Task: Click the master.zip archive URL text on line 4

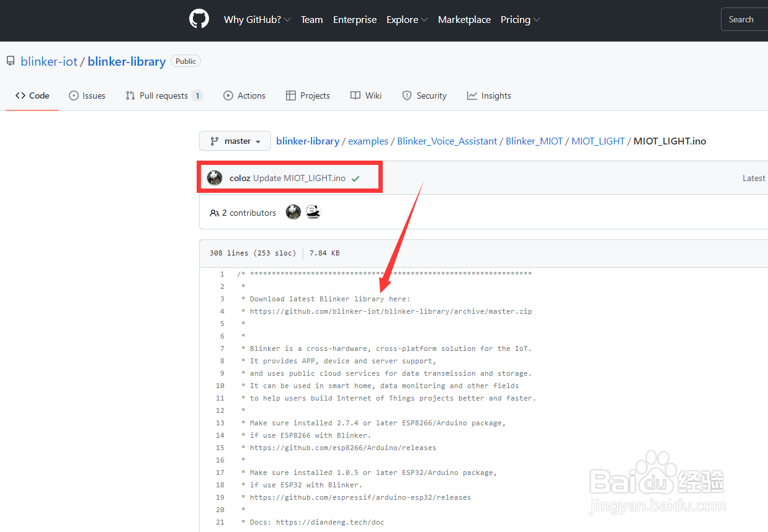Action: coord(391,311)
